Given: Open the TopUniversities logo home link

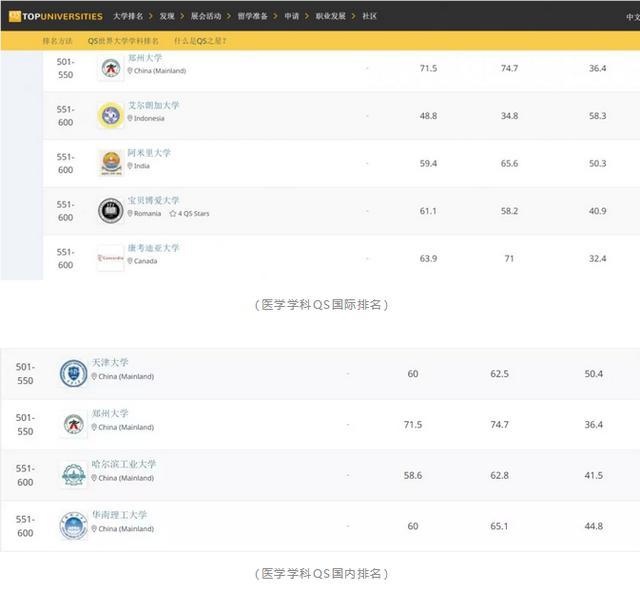Looking at the screenshot, I should pos(56,16).
